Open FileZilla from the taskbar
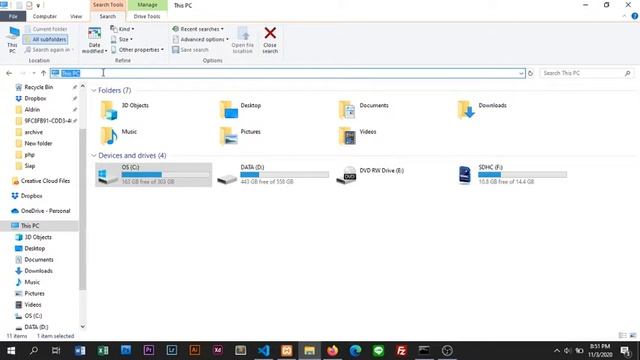This screenshot has width=640, height=360. coord(401,351)
